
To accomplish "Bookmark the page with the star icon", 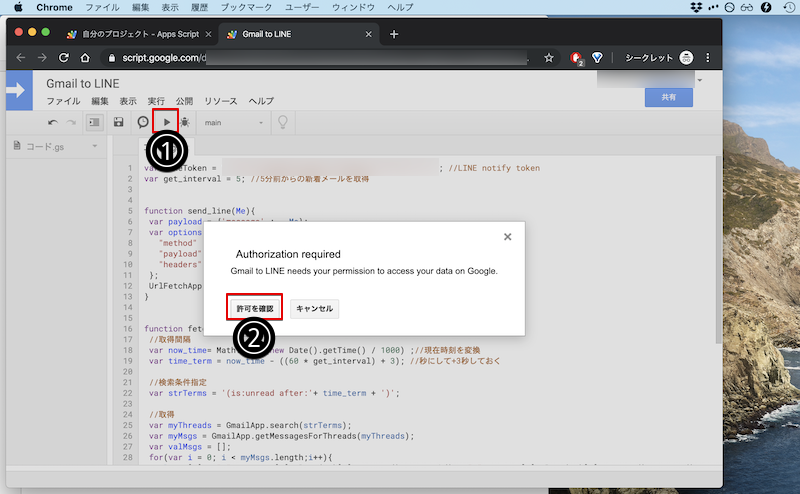I will [549, 58].
